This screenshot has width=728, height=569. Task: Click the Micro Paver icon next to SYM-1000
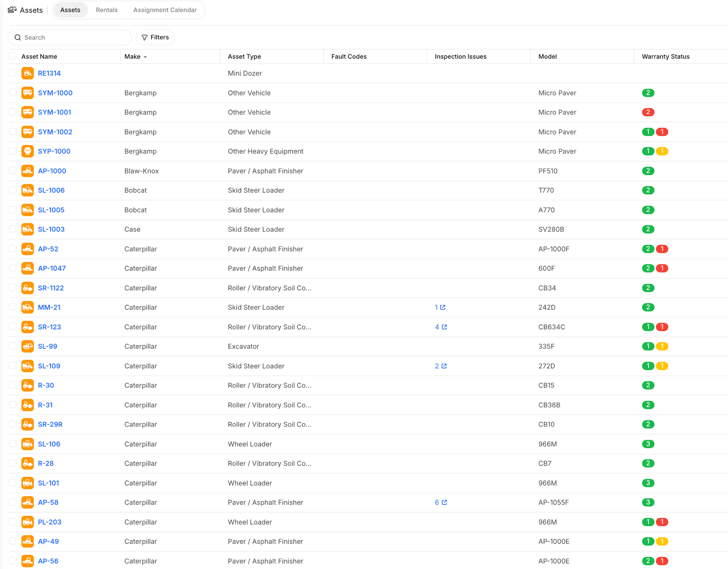[27, 93]
